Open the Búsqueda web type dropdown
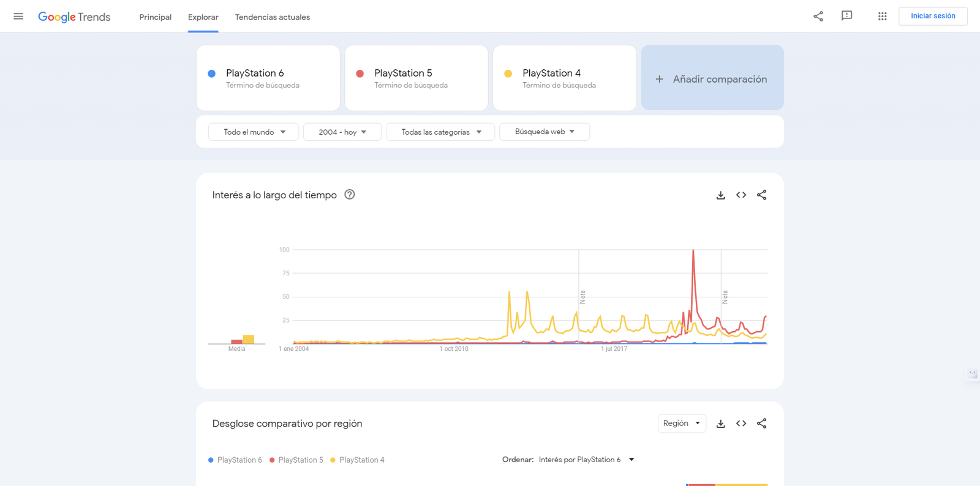 tap(545, 132)
